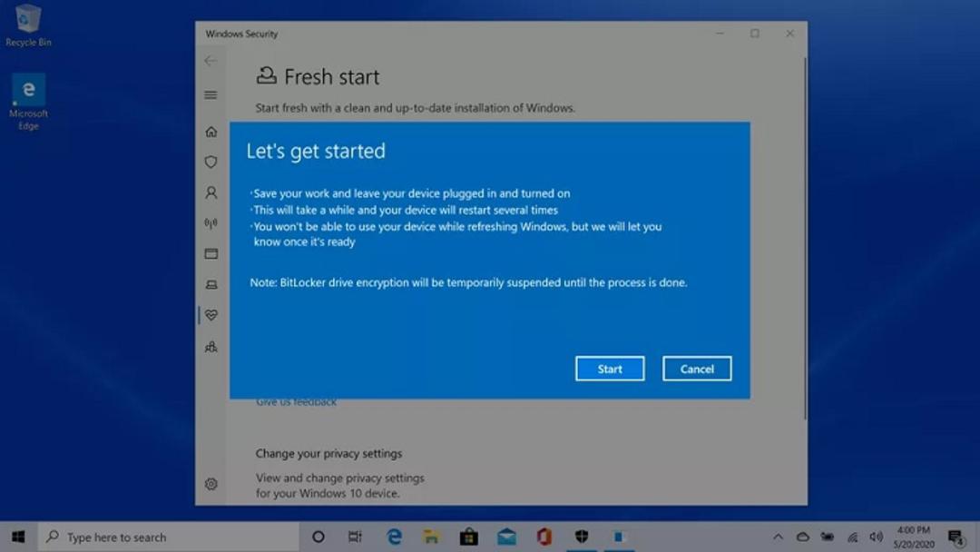Screen dimensions: 980x552
Task: Open Office app from taskbar
Action: 544,537
